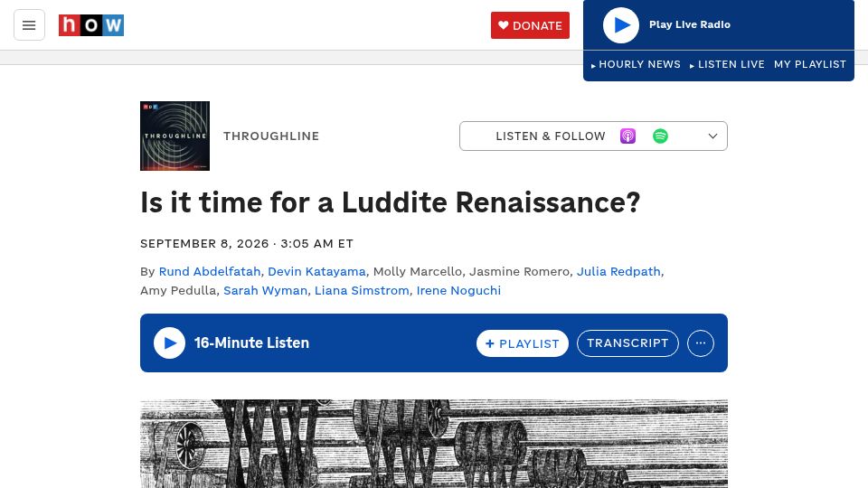Click the article headline about Luddite Renaissance
Viewport: 868px width, 488px height.
coord(390,202)
